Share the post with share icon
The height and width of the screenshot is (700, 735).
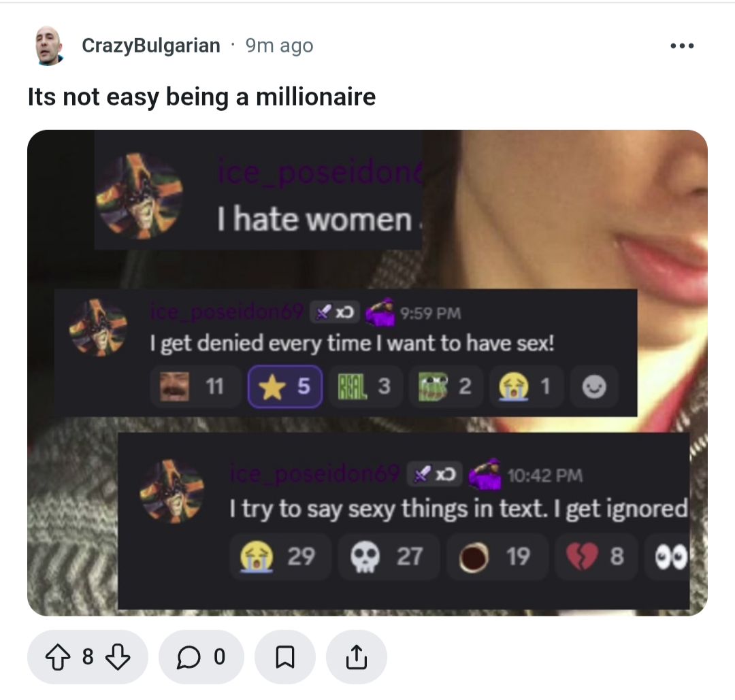(356, 657)
